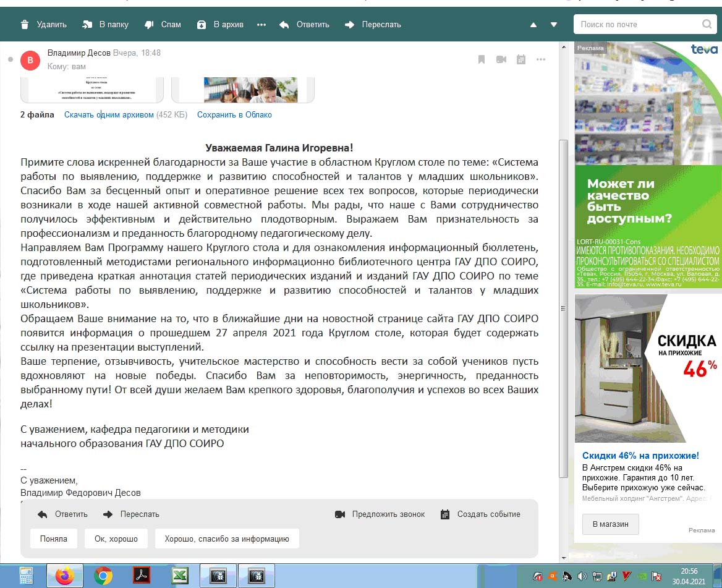Open the second attachment photo thumbnail
This screenshot has height=588, width=722.
pyautogui.click(x=243, y=90)
